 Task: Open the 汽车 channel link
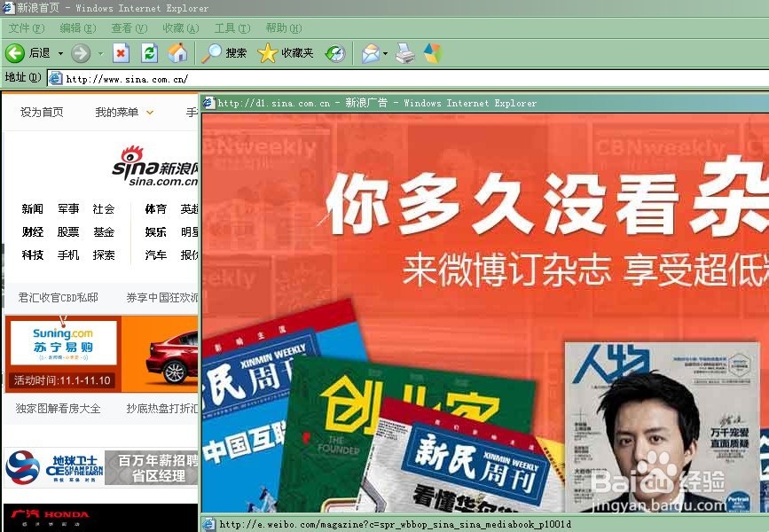(x=155, y=255)
